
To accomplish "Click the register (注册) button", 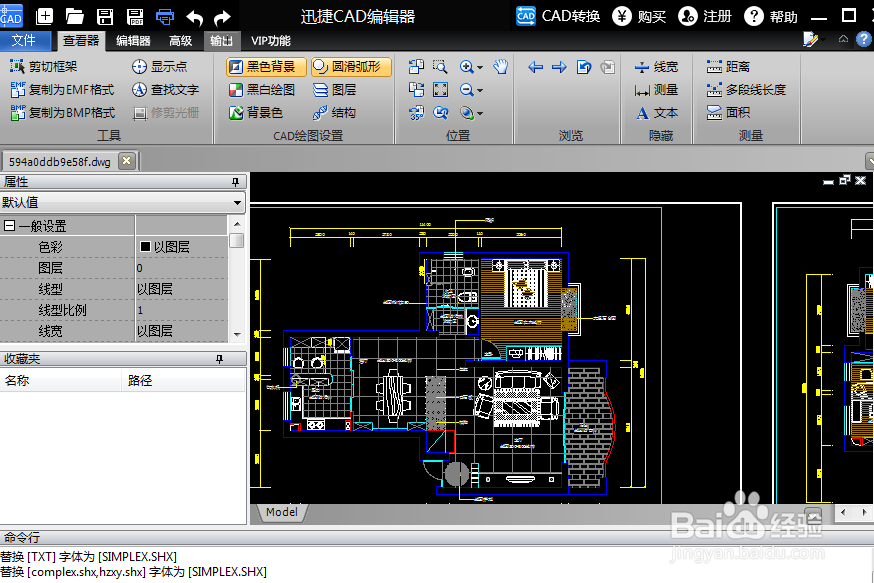I will click(705, 16).
